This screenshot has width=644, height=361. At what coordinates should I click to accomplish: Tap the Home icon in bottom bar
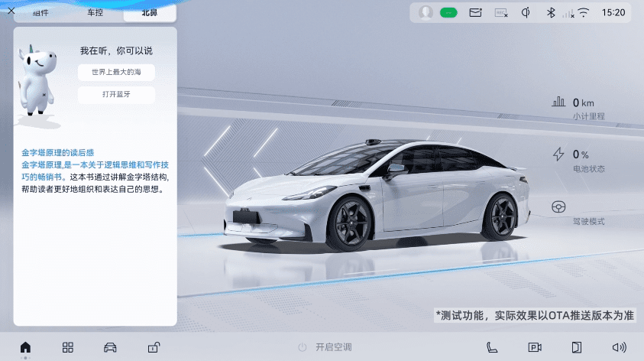coord(25,347)
